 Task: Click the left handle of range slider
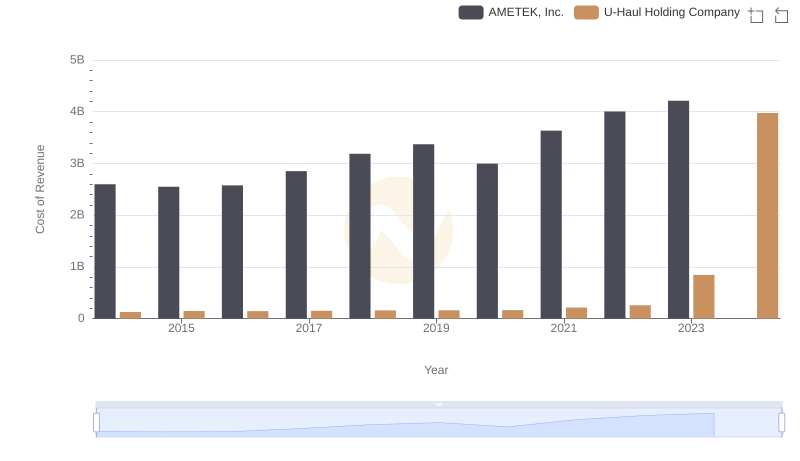(97, 423)
